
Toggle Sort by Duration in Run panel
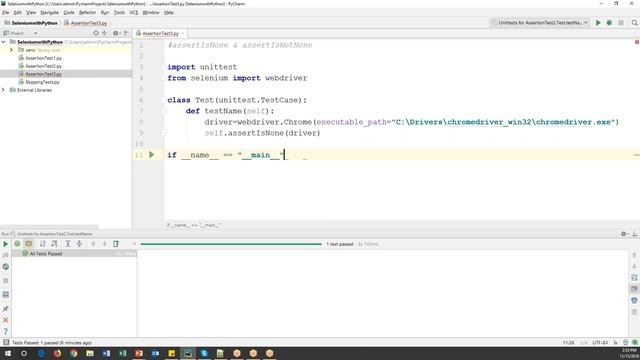click(x=54, y=244)
